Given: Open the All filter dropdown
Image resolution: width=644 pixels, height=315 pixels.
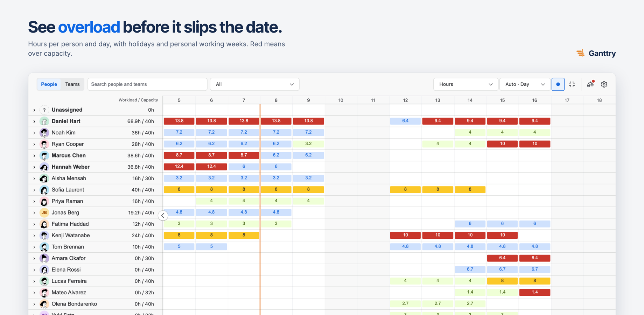Looking at the screenshot, I should 254,84.
